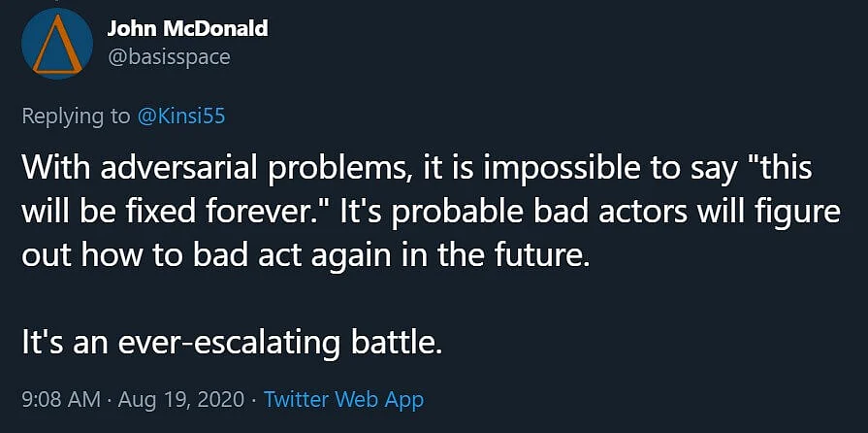Open the Twitter Web App source link

343,399
